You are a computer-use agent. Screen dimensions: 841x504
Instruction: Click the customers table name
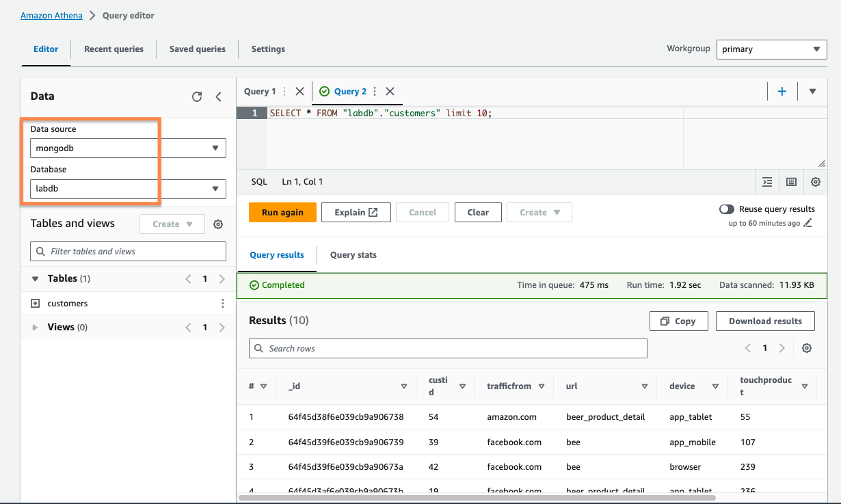tap(68, 304)
